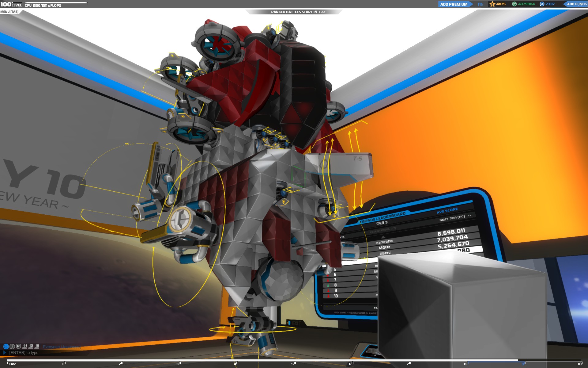This screenshot has width=588, height=368.
Task: Click the center aiming crosshair
Action: (294, 184)
